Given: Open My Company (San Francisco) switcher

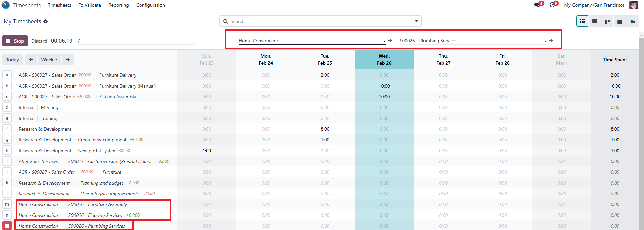Looking at the screenshot, I should 594,5.
